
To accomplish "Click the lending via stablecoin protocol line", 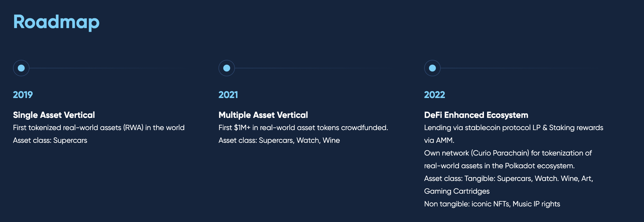I will (x=513, y=128).
